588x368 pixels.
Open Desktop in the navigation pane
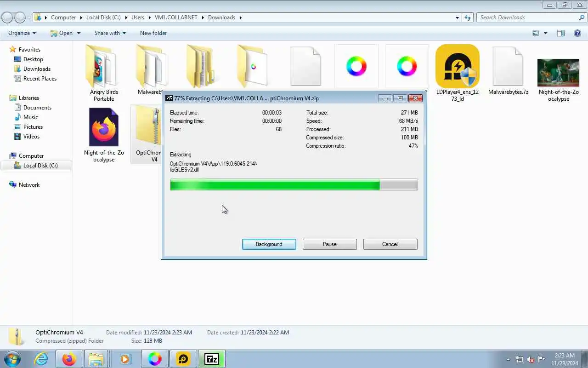pyautogui.click(x=33, y=59)
